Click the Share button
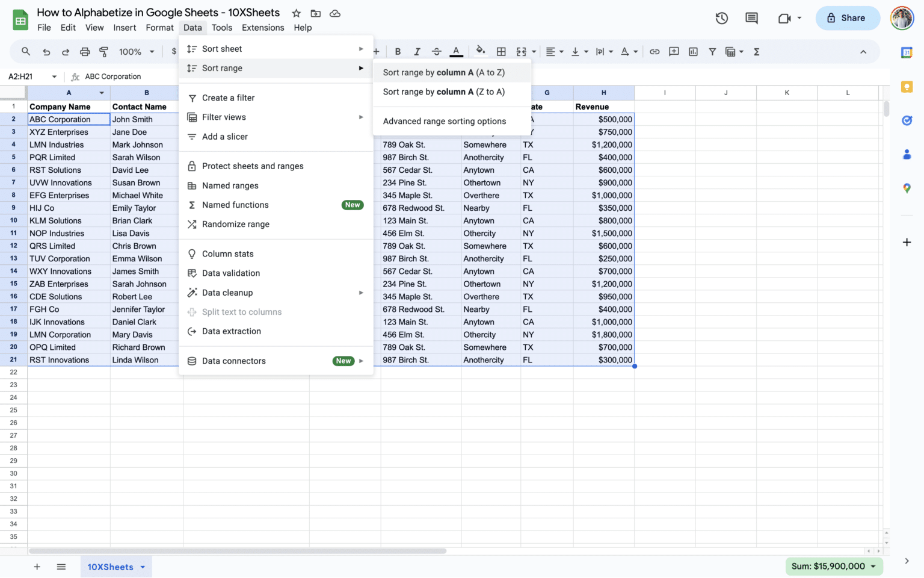The image size is (924, 578). pos(848,18)
